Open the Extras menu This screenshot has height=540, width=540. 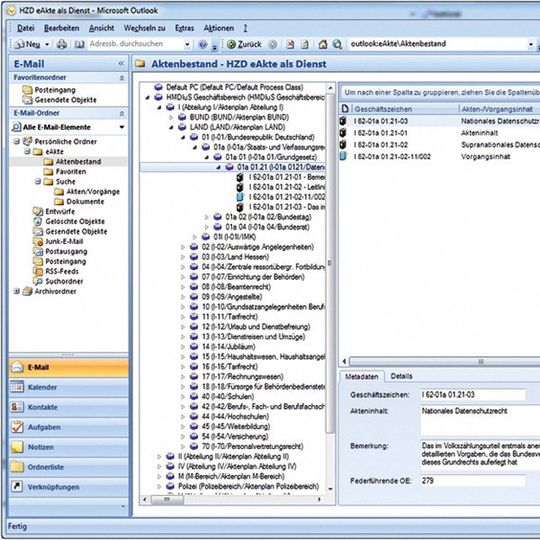(184, 28)
